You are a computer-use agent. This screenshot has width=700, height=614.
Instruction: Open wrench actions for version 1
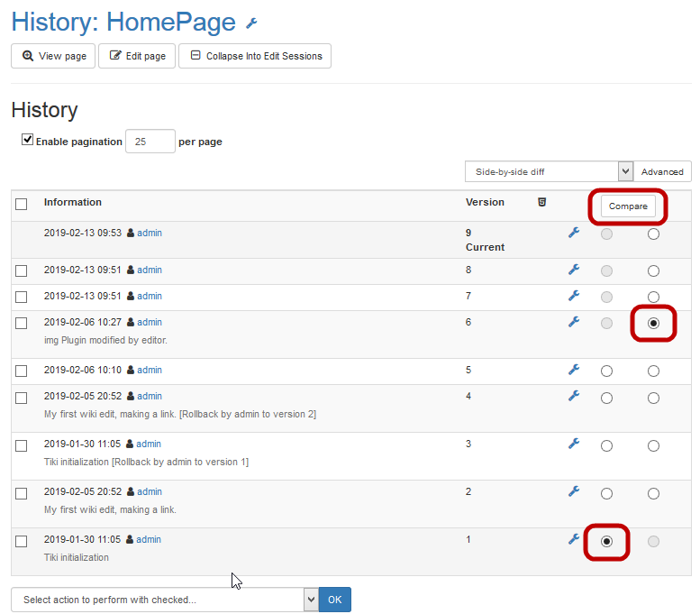pyautogui.click(x=574, y=539)
